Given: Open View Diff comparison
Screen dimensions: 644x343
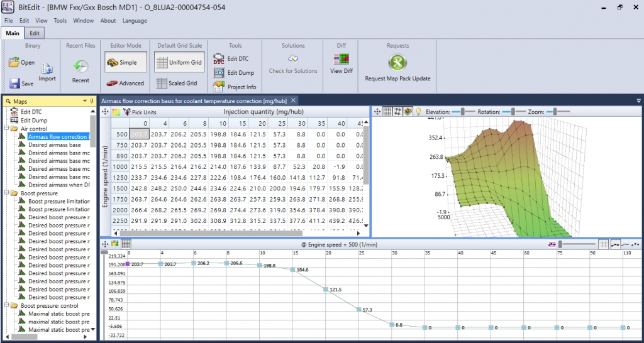Looking at the screenshot, I should (x=341, y=59).
